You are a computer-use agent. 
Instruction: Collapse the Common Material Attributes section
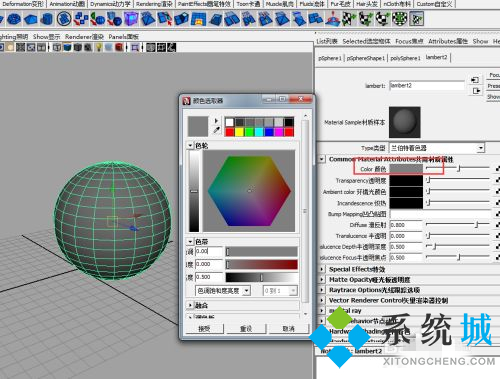click(322, 159)
